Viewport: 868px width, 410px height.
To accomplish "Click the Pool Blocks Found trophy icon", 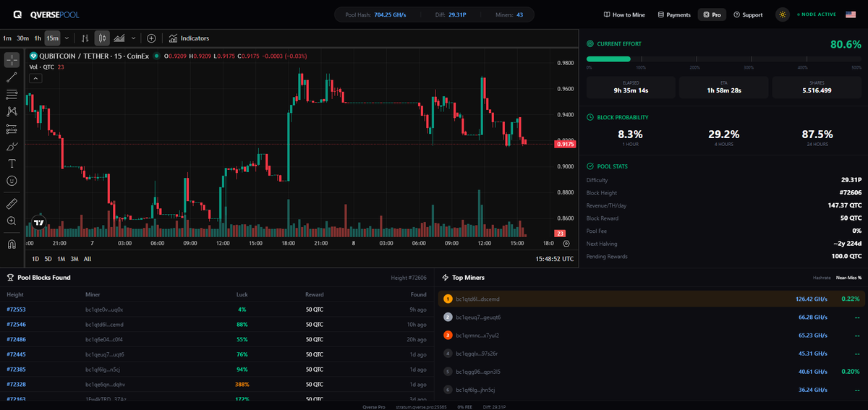I will [10, 277].
